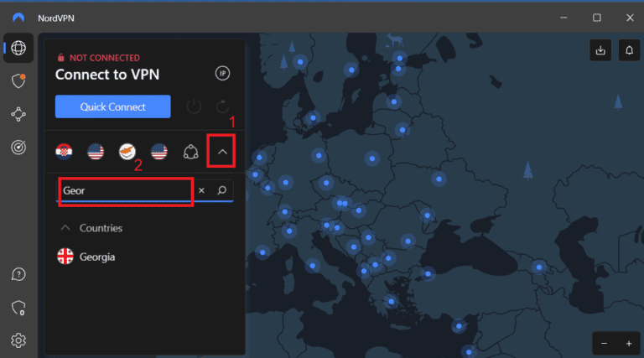Click the reconnect refresh icon
This screenshot has height=358, width=644.
pyautogui.click(x=222, y=106)
